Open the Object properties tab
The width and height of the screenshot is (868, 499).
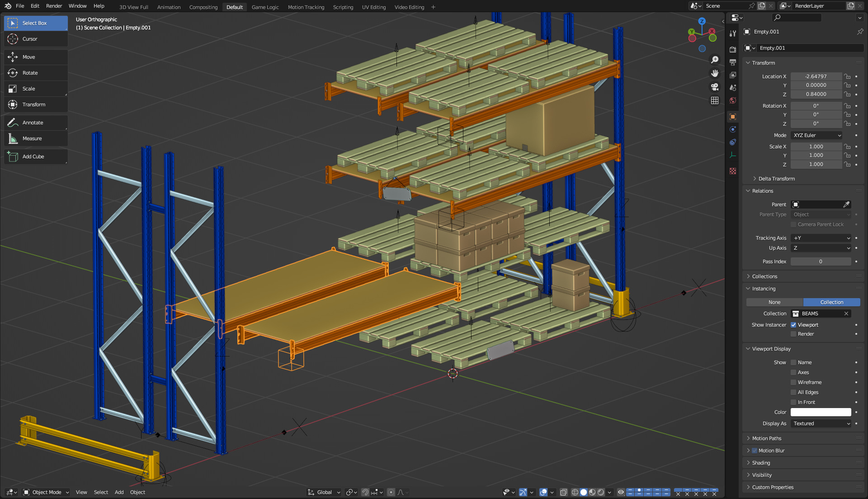[733, 117]
